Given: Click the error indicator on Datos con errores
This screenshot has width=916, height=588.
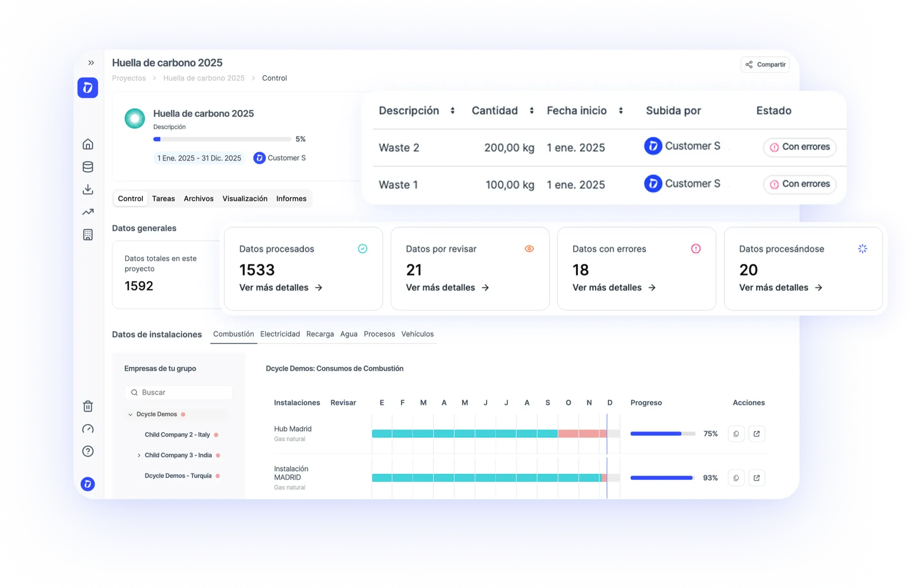Looking at the screenshot, I should [696, 248].
